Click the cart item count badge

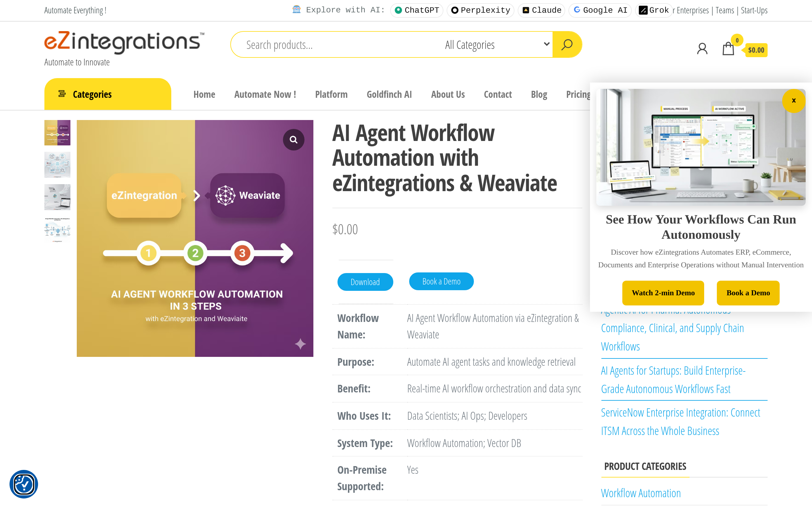coord(737,40)
